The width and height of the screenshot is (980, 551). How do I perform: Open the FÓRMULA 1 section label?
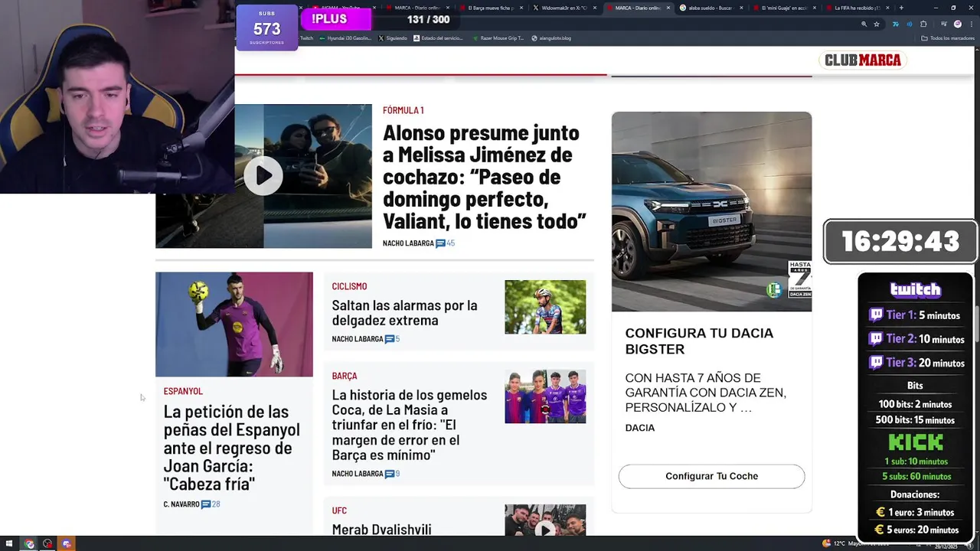[x=403, y=110]
